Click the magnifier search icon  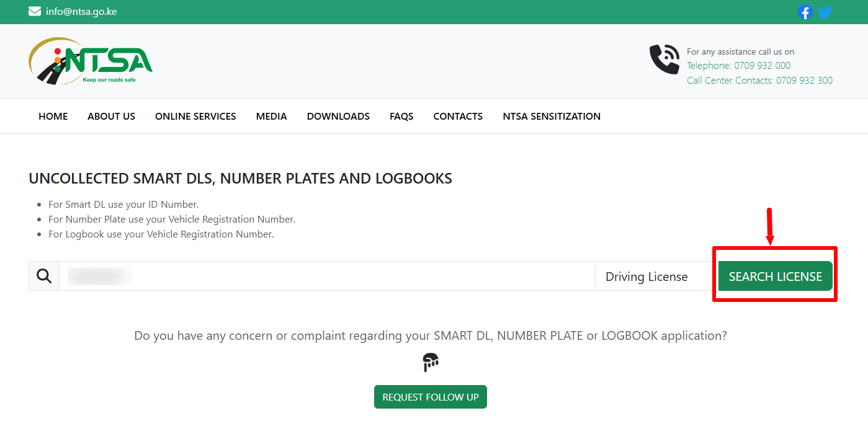[44, 276]
